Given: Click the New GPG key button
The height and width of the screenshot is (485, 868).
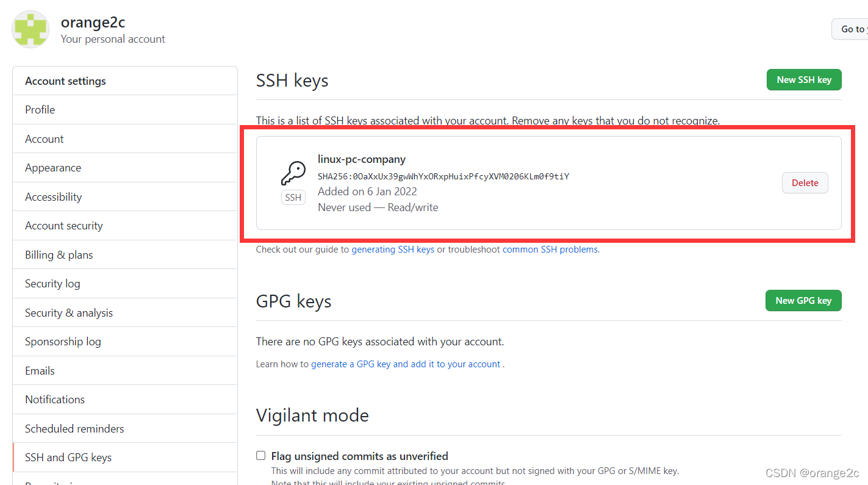Looking at the screenshot, I should (803, 300).
